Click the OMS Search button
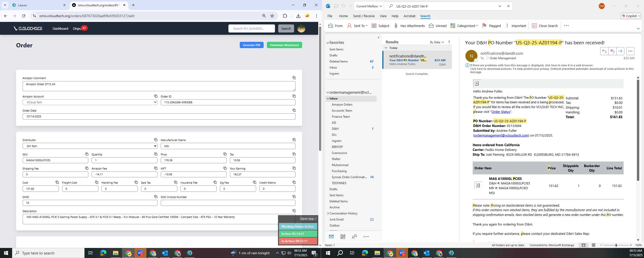Image resolution: width=644 pixels, height=258 pixels. pyautogui.click(x=286, y=28)
